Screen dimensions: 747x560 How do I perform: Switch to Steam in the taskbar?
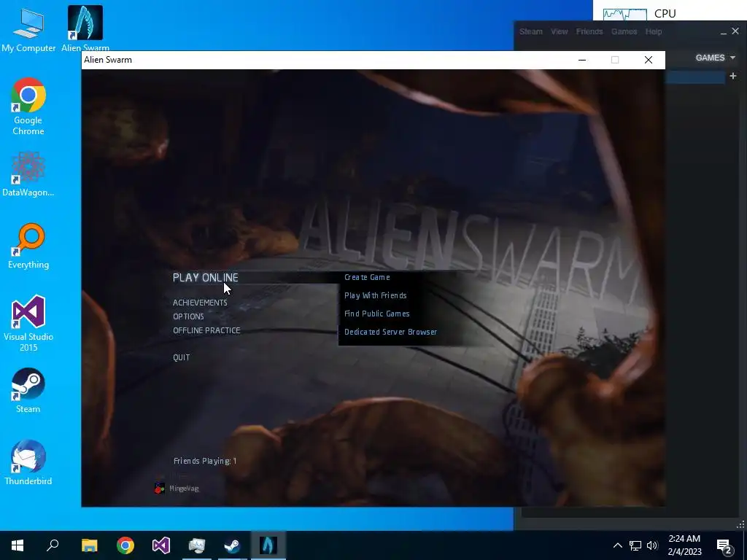(x=233, y=545)
